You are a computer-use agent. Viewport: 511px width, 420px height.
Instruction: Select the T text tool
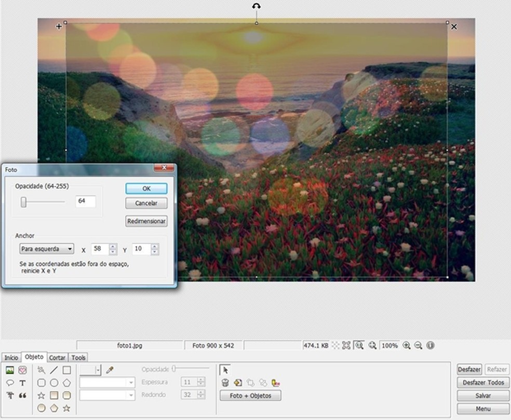click(x=22, y=383)
